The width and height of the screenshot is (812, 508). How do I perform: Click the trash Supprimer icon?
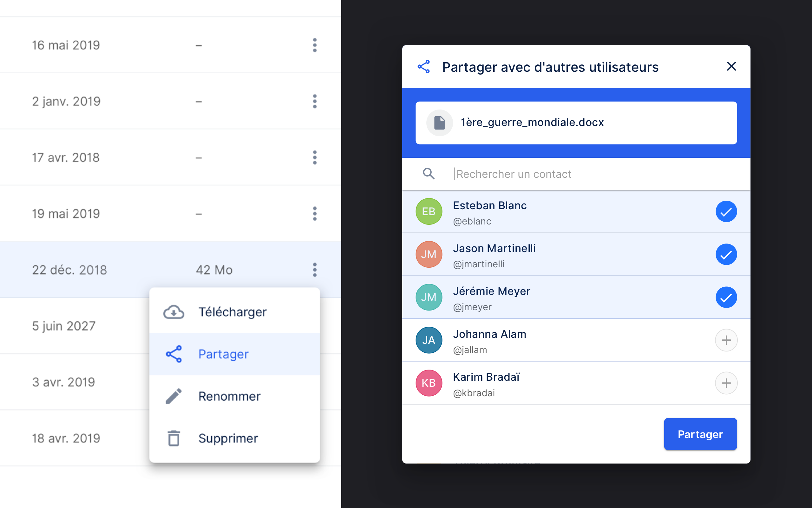pos(174,438)
